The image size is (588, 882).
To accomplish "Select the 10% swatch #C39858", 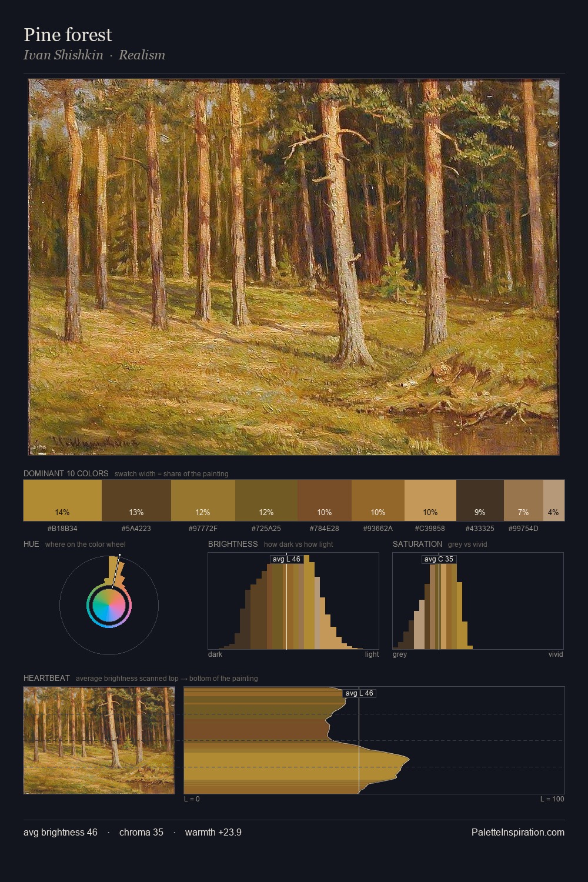I will click(x=430, y=500).
